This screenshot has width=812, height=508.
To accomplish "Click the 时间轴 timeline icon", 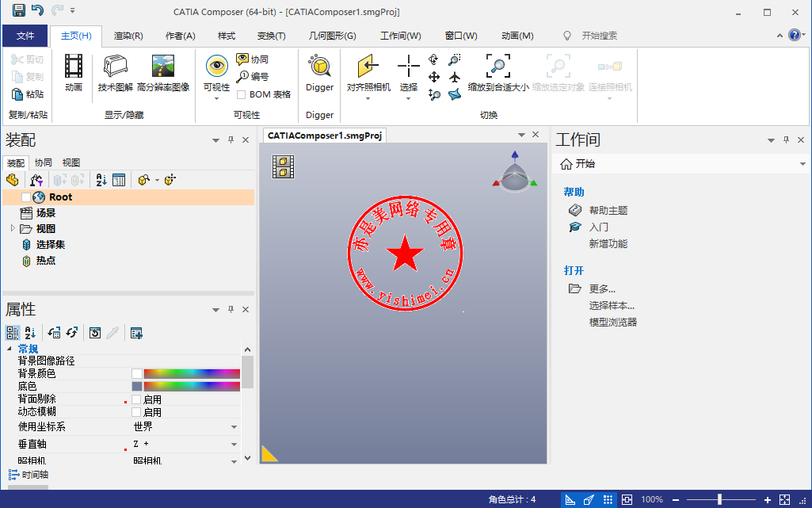I will [x=14, y=475].
